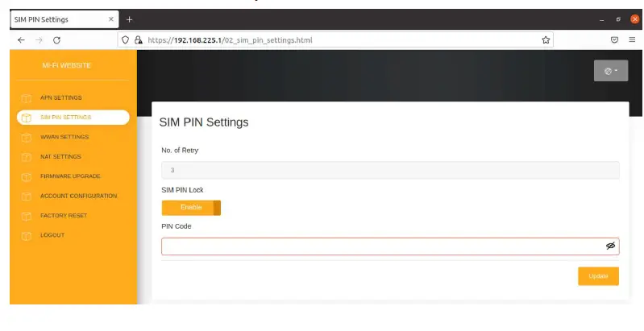The height and width of the screenshot is (331, 644).
Task: Click the Account Configuration cube icon
Action: pyautogui.click(x=27, y=197)
